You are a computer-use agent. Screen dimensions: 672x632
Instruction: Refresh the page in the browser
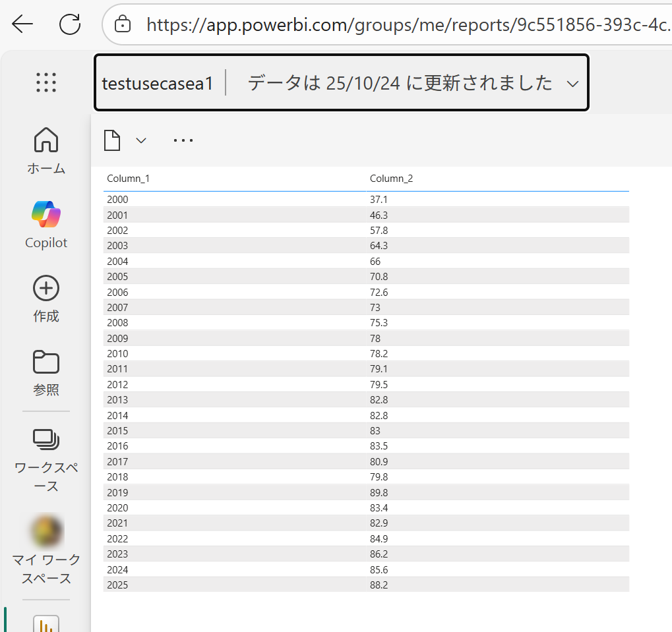click(x=69, y=24)
